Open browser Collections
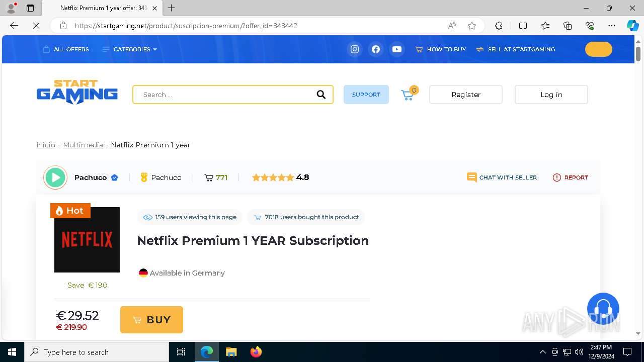This screenshot has width=644, height=362. point(568,26)
